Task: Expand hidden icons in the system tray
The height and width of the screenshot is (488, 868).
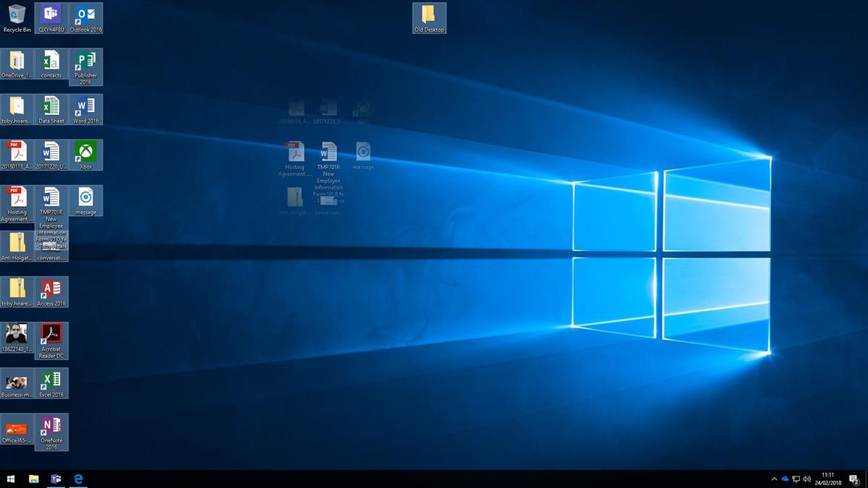Action: pos(774,479)
